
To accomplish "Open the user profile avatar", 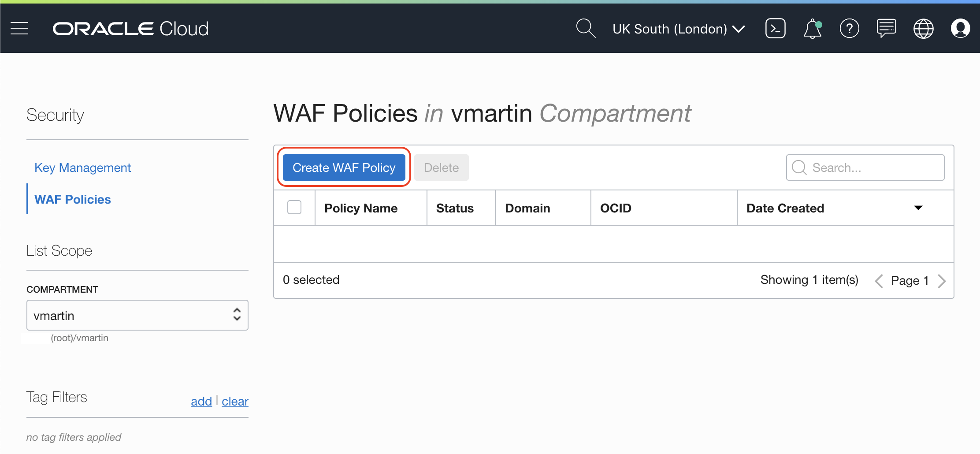I will 960,29.
